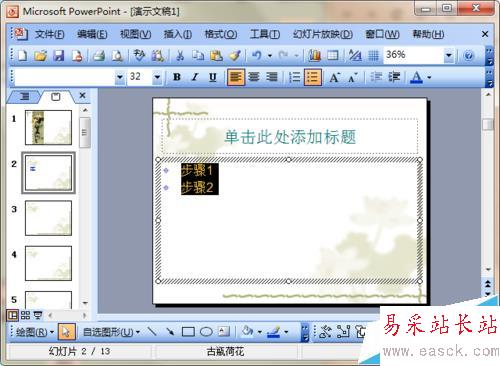This screenshot has height=366, width=500.
Task: Toggle Bold formatting
Action: tap(177, 77)
